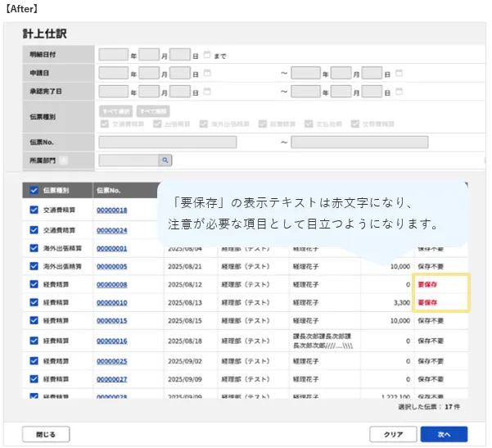Uncheck the row checkbox for 伝票 00000016
Screen dimensions: 492x448
(34, 341)
